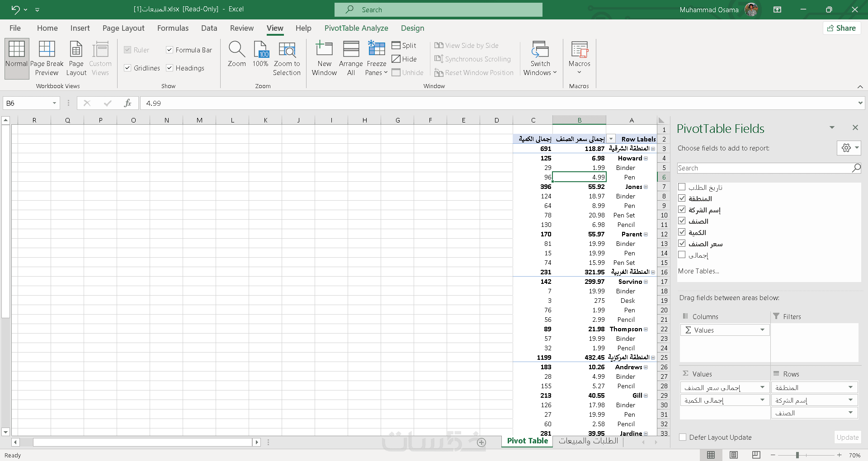Uncheck the إسم الشركة field

coord(682,209)
